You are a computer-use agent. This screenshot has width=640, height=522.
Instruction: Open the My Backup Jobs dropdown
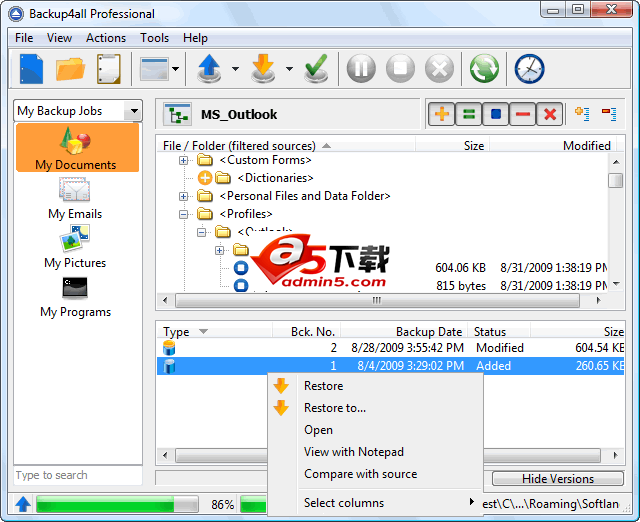coord(133,111)
